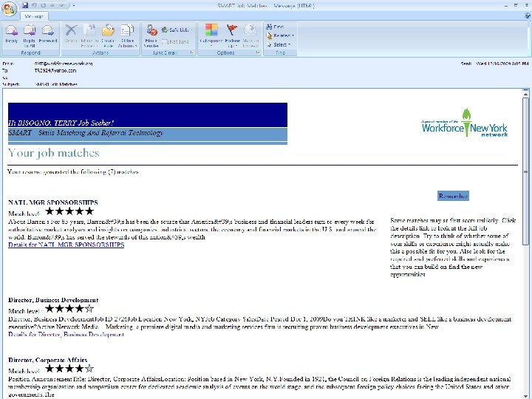This screenshot has width=532, height=399.
Task: Expand the Select dropdown
Action: 279,44
